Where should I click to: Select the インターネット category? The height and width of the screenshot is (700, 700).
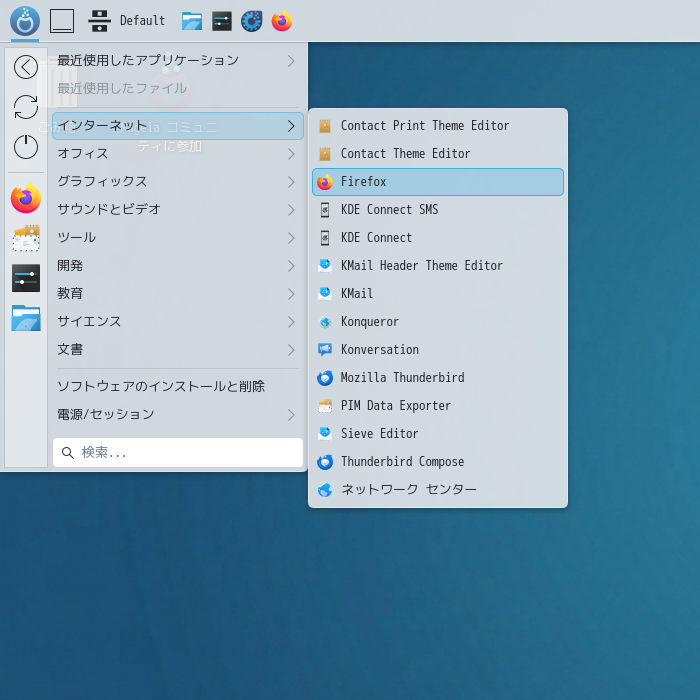(178, 126)
